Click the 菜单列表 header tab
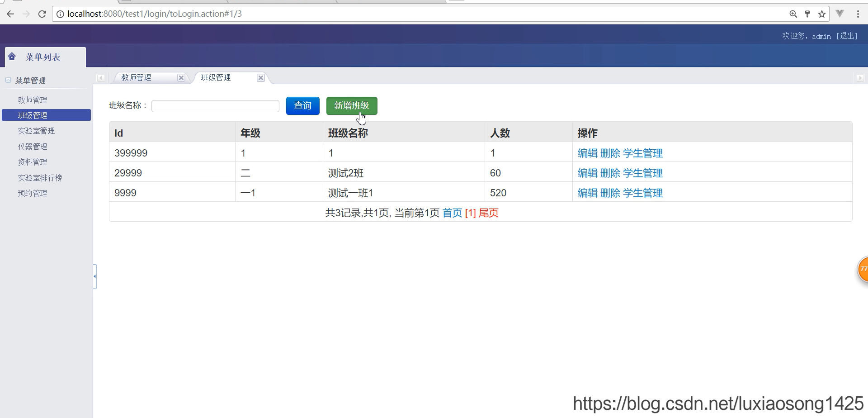 [x=45, y=57]
